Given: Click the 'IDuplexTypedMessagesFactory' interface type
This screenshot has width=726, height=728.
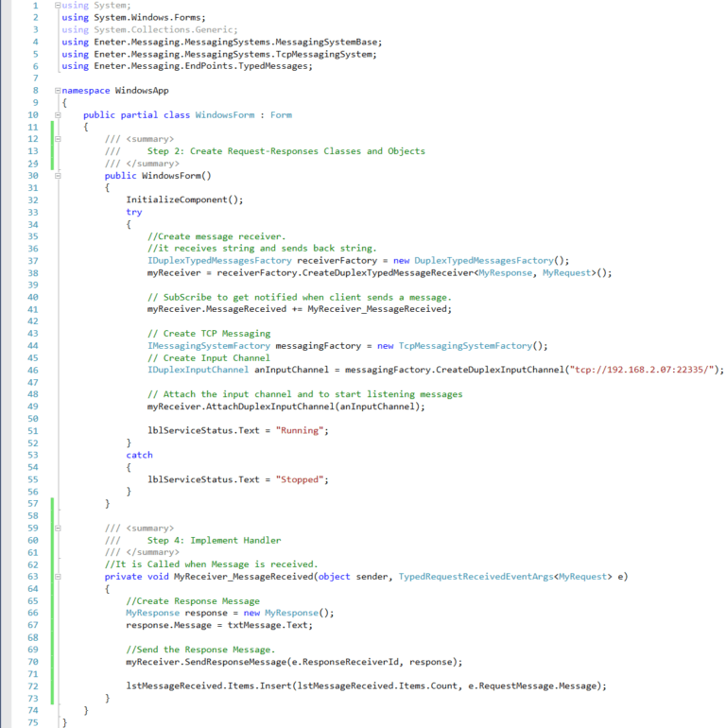Looking at the screenshot, I should click(219, 260).
